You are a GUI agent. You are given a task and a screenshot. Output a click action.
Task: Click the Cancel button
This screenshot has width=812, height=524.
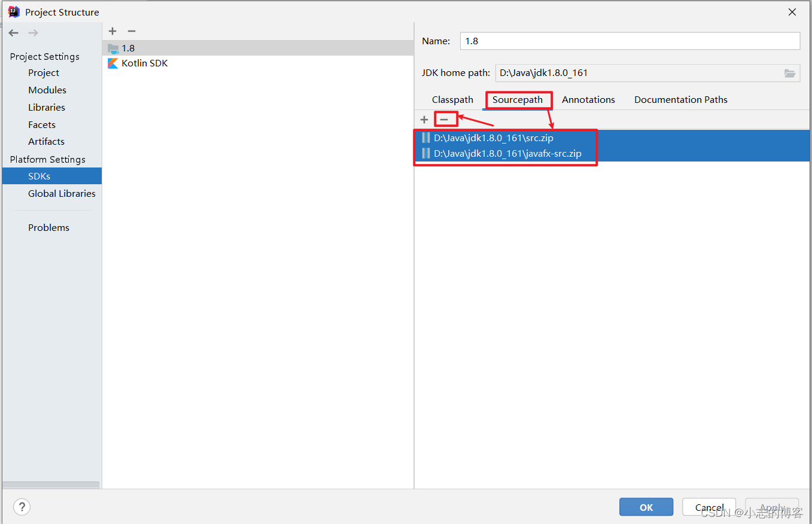pos(709,507)
